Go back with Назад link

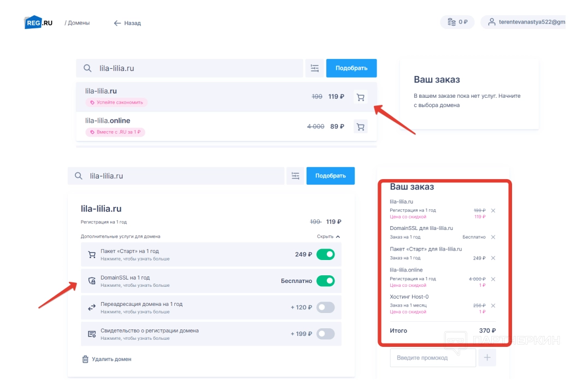coord(127,23)
